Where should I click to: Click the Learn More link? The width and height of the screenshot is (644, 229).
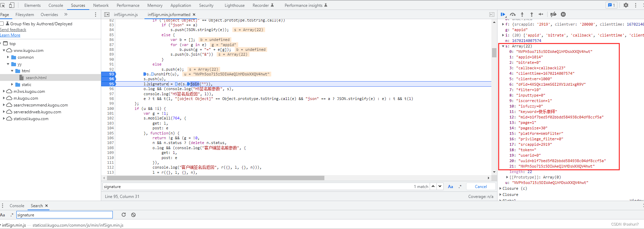(x=10, y=35)
